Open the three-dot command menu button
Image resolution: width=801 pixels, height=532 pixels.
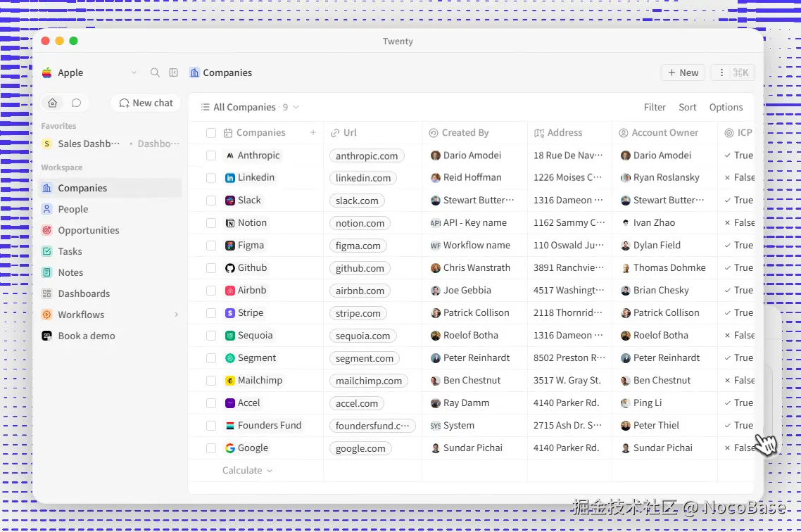coord(721,72)
